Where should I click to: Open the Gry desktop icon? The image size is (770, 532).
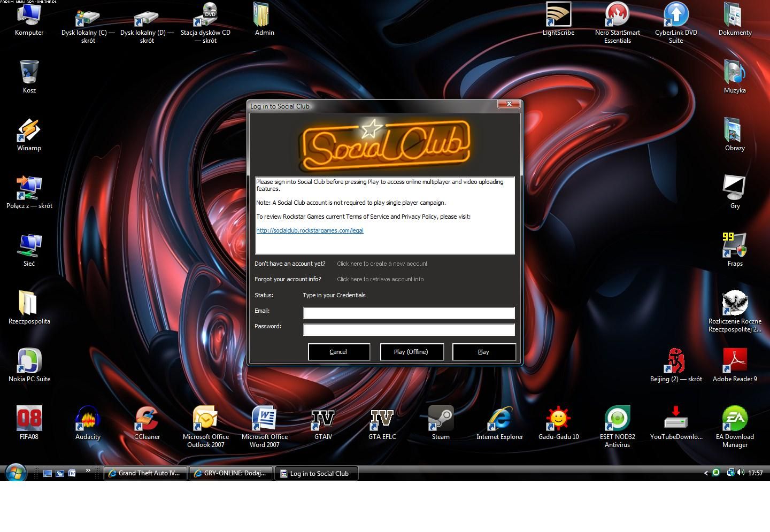coord(735,192)
